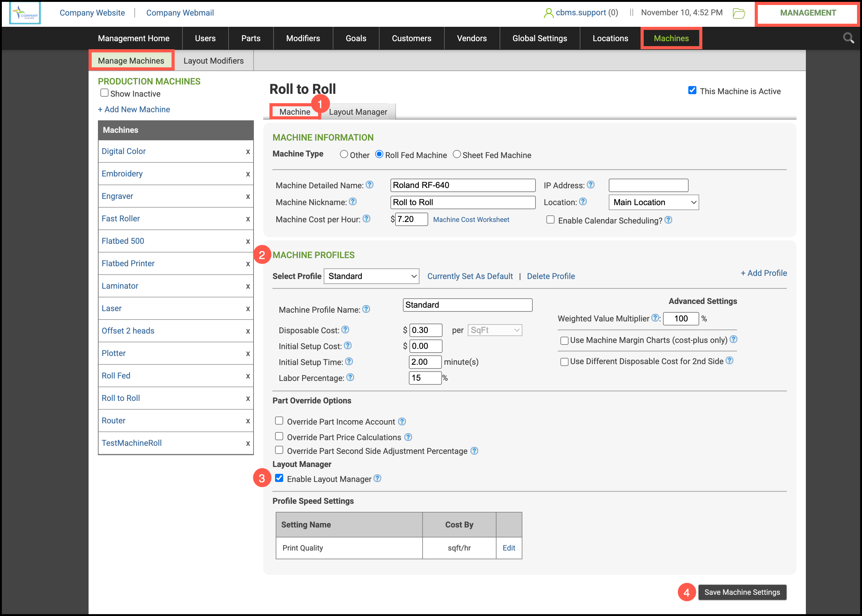862x616 pixels.
Task: Click help icon next to Labor Percentage
Action: [x=350, y=378]
